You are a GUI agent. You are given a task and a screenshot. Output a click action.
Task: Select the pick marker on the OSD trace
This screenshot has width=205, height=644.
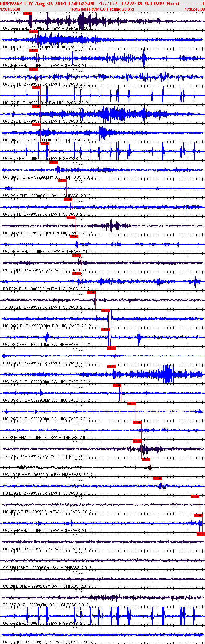(106, 329)
